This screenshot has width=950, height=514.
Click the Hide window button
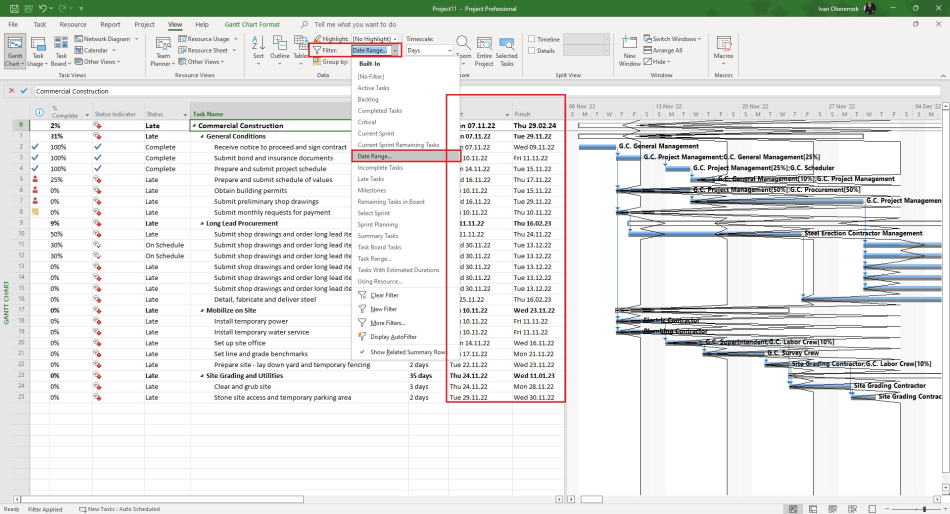click(x=657, y=61)
